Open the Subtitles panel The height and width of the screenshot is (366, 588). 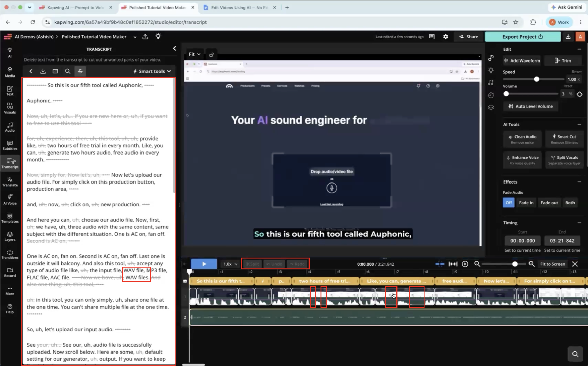(x=10, y=145)
